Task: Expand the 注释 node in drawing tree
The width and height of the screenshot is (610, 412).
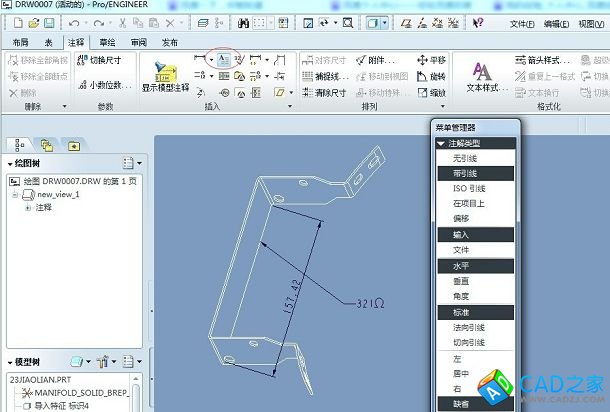Action: [x=27, y=207]
